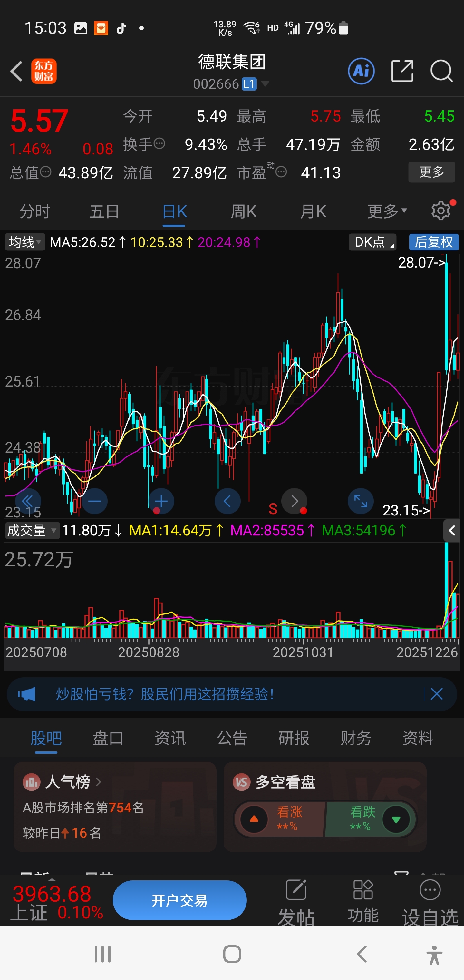Tap the 总值 info icon
The height and width of the screenshot is (980, 464).
(46, 172)
